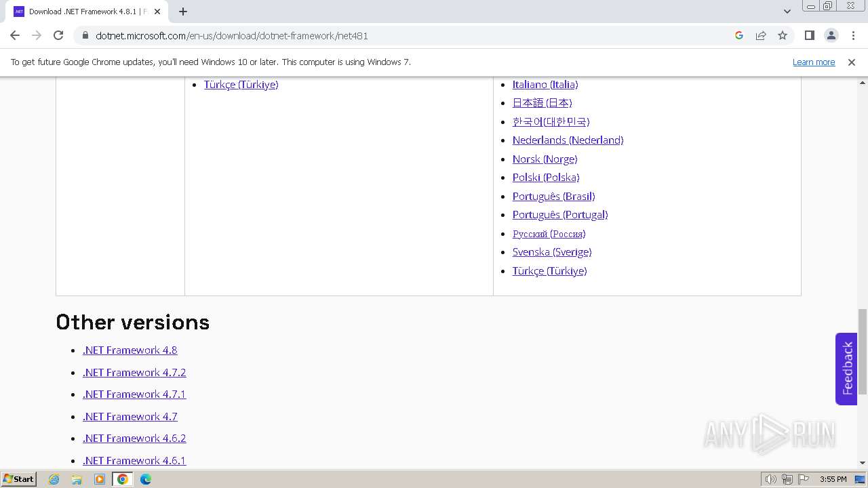Open the Korean 한국어 language pack
Viewport: 868px width, 488px height.
tap(551, 121)
